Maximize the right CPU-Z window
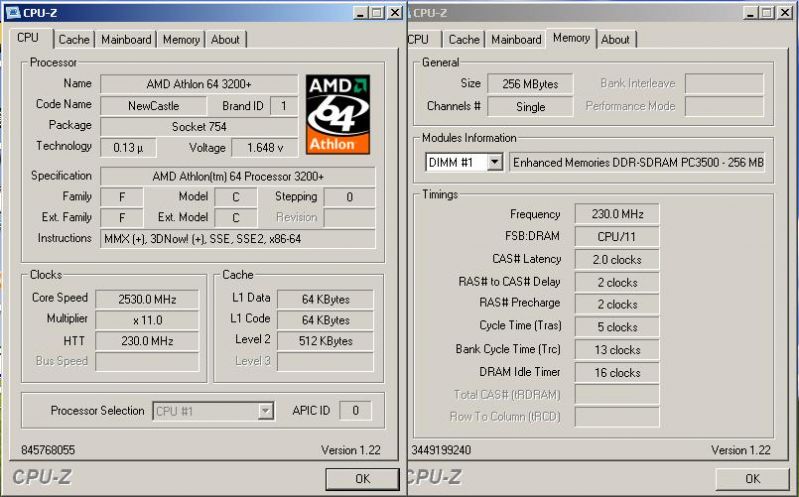799x497 pixels. (767, 13)
